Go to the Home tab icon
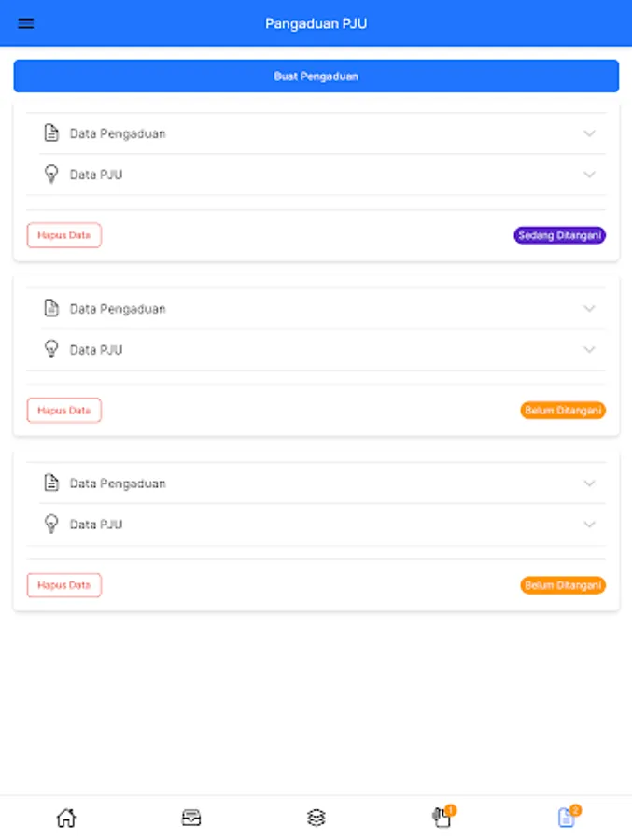 point(66,818)
